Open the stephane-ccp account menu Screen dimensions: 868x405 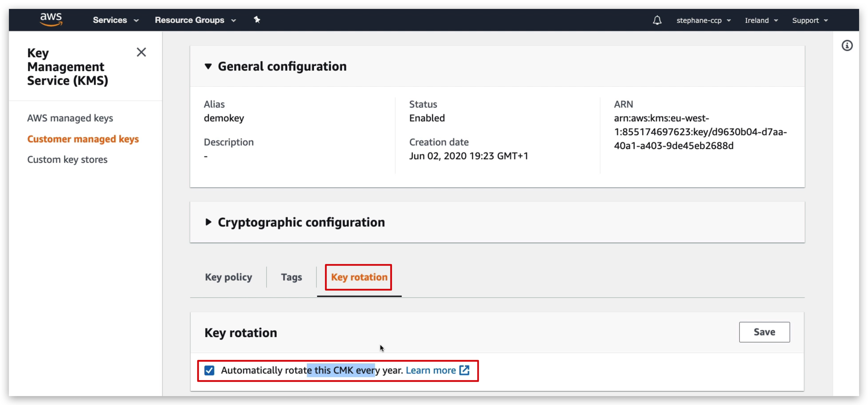point(703,20)
